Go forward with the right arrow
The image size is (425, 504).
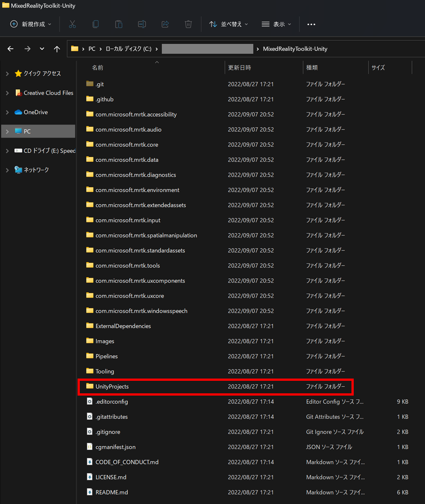pos(27,49)
